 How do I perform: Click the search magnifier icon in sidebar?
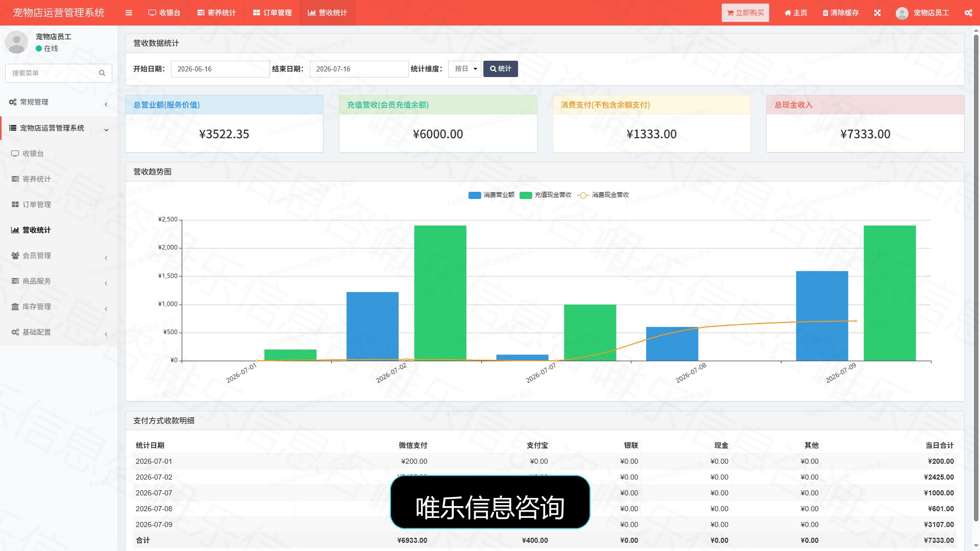pos(102,73)
